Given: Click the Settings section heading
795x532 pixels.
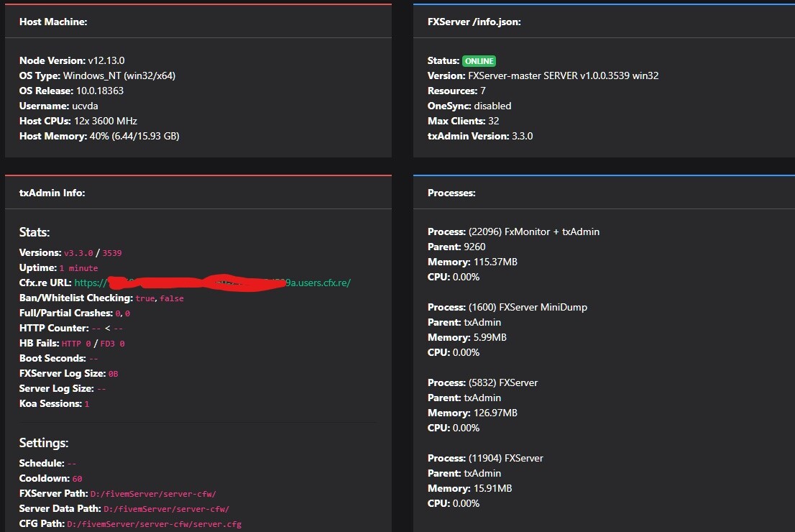Looking at the screenshot, I should coord(43,442).
